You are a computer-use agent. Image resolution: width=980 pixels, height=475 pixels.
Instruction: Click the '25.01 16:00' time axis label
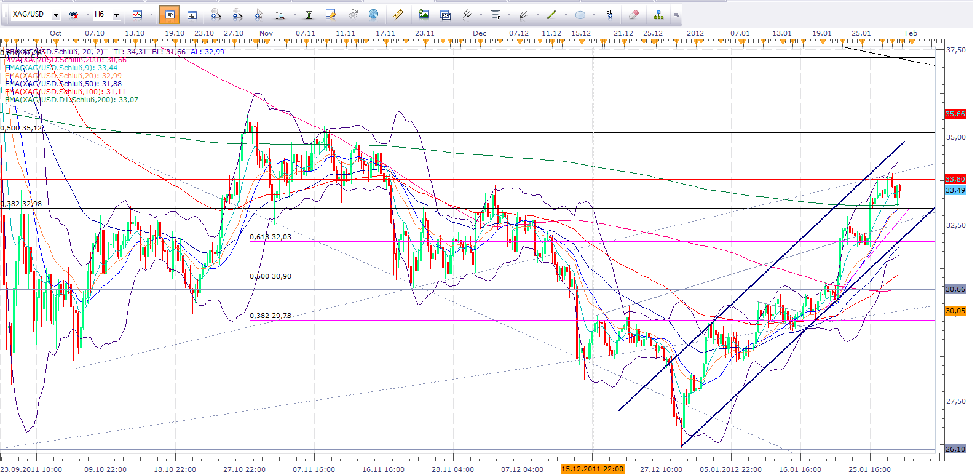pos(870,469)
